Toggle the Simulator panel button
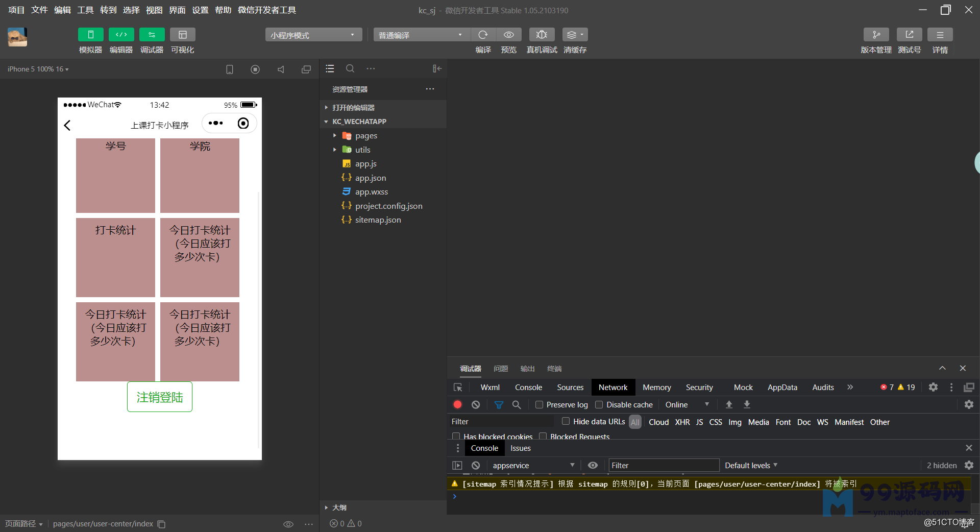The image size is (980, 532). coord(90,35)
